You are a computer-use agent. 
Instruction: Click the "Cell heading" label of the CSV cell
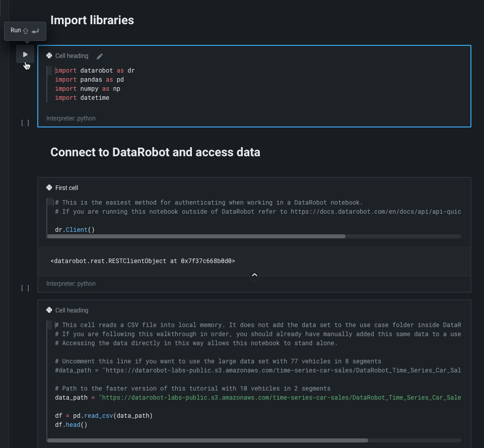[72, 310]
